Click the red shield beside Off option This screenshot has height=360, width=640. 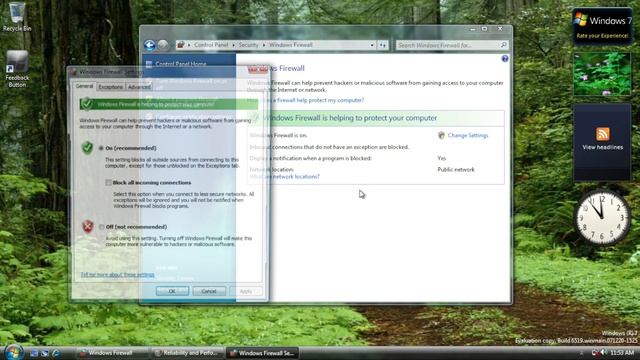click(x=88, y=226)
